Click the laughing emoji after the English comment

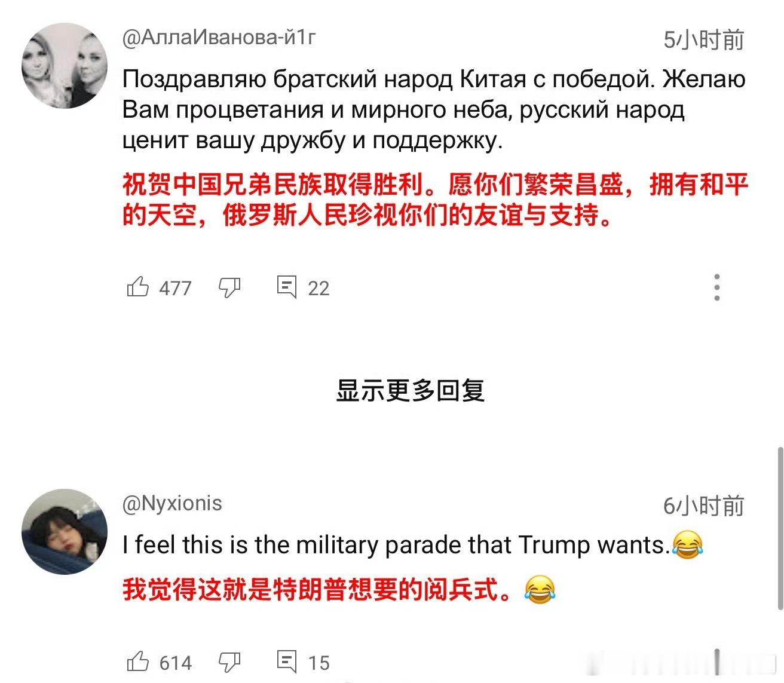point(688,544)
